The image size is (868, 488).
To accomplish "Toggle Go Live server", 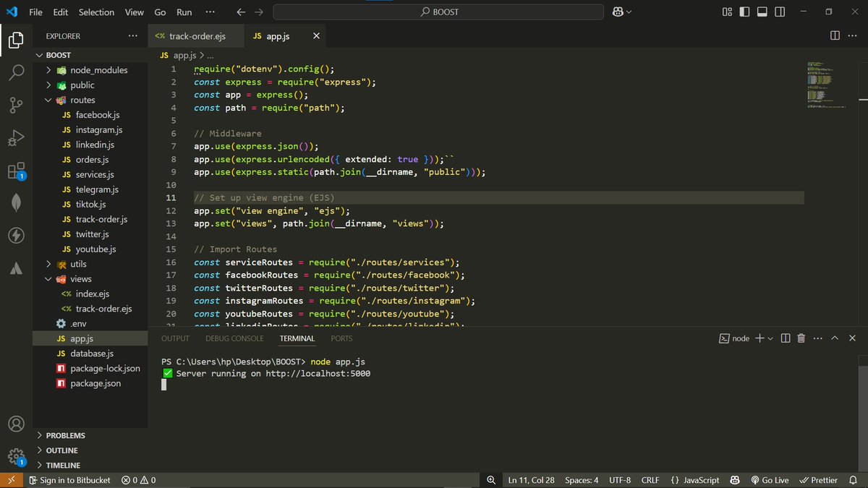I will 770,480.
